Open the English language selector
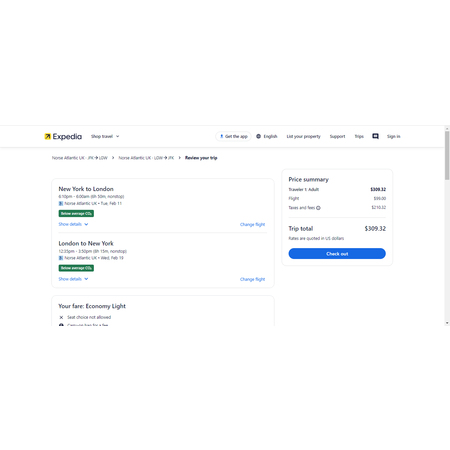The image size is (450, 450). click(x=267, y=136)
